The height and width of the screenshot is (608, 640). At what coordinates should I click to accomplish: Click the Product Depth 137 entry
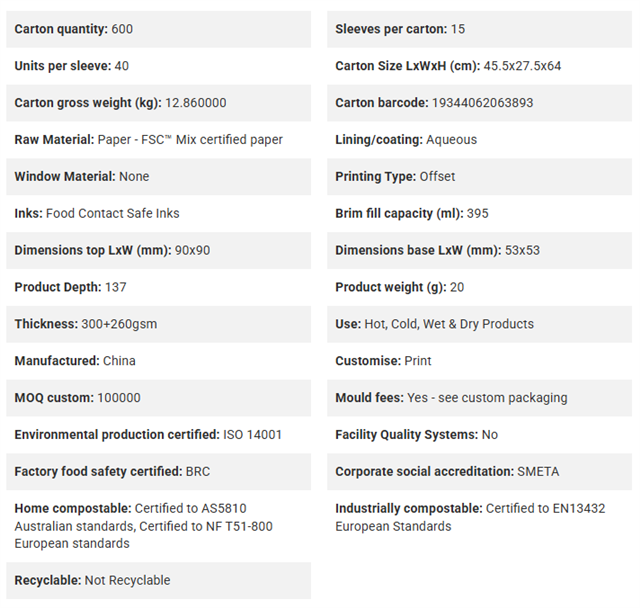[158, 287]
